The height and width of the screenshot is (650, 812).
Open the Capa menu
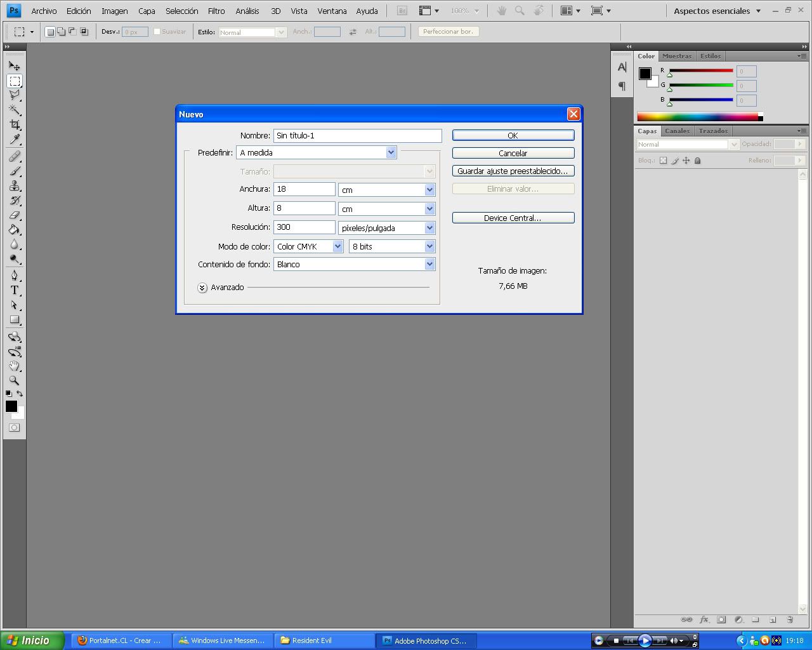pos(147,11)
